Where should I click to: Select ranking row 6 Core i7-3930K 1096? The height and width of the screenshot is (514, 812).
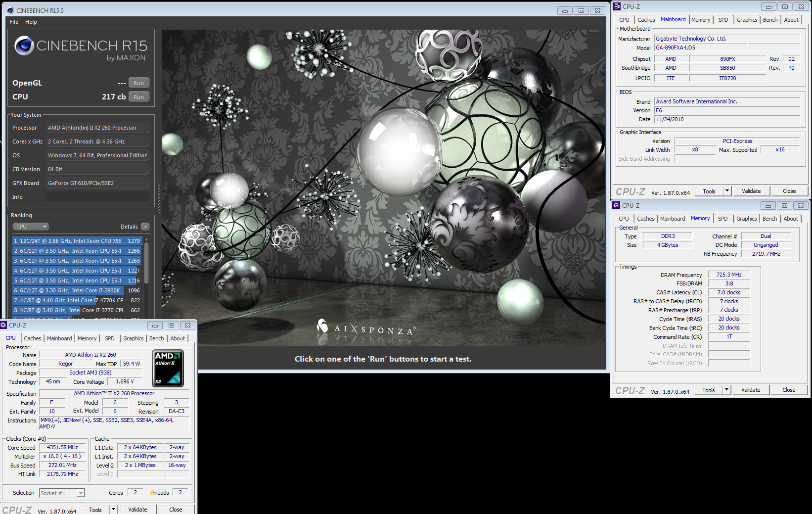coord(77,290)
